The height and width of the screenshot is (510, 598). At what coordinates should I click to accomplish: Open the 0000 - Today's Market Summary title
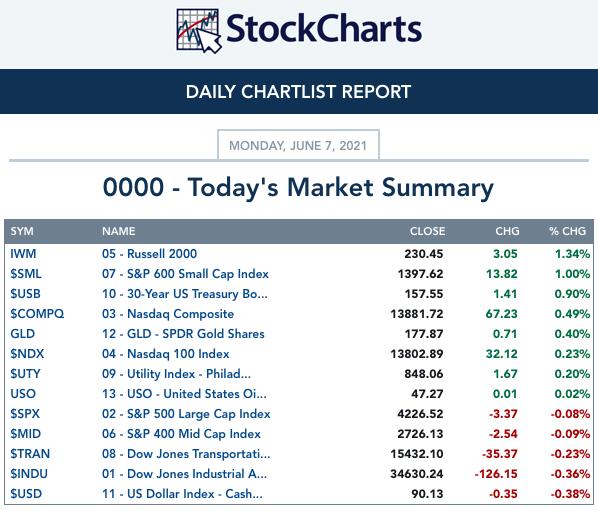point(298,188)
